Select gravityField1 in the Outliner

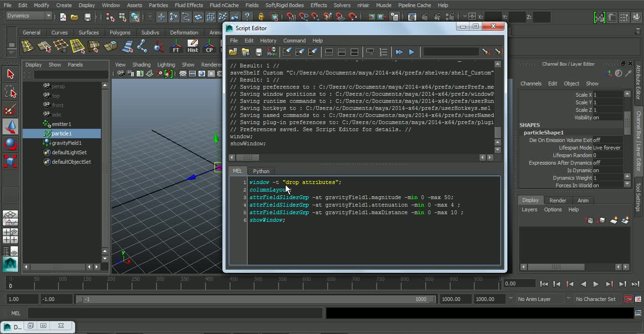tap(66, 143)
